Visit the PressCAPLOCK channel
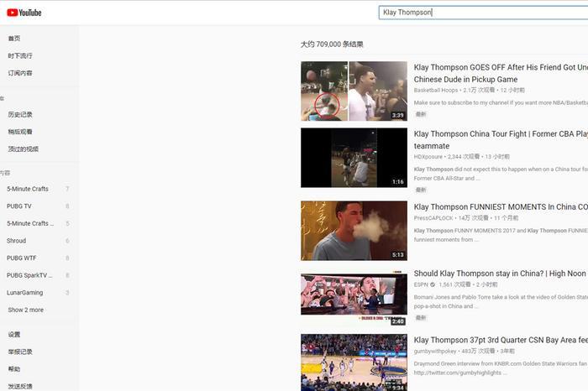 [433, 218]
